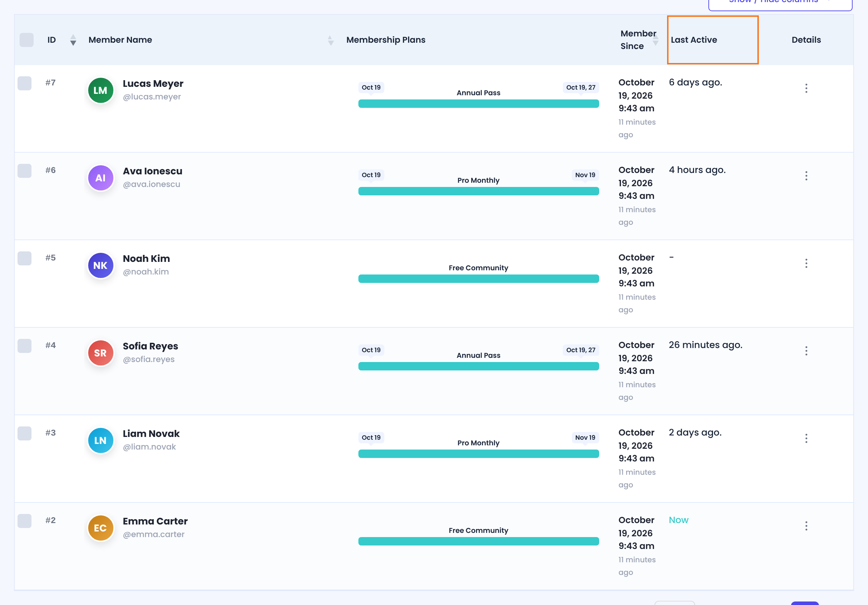Image resolution: width=868 pixels, height=605 pixels.
Task: Open Ava Ionescu's member profile link
Action: click(x=152, y=171)
